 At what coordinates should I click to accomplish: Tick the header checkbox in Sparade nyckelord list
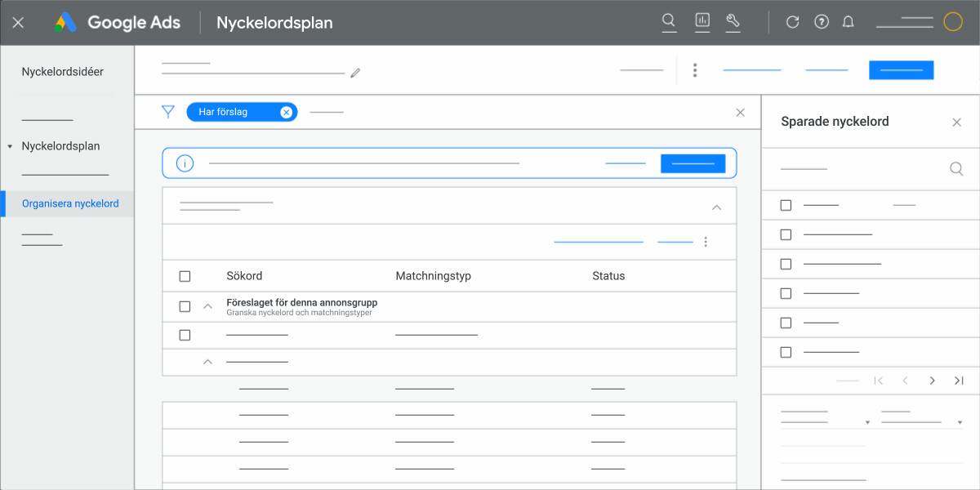pyautogui.click(x=786, y=205)
